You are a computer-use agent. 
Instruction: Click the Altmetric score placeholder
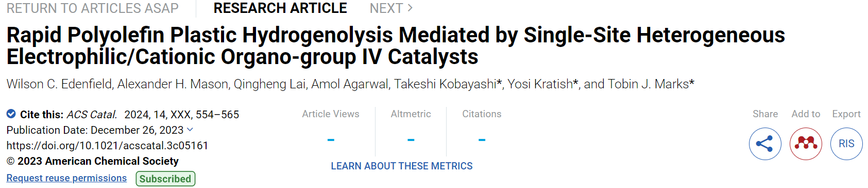click(x=411, y=139)
